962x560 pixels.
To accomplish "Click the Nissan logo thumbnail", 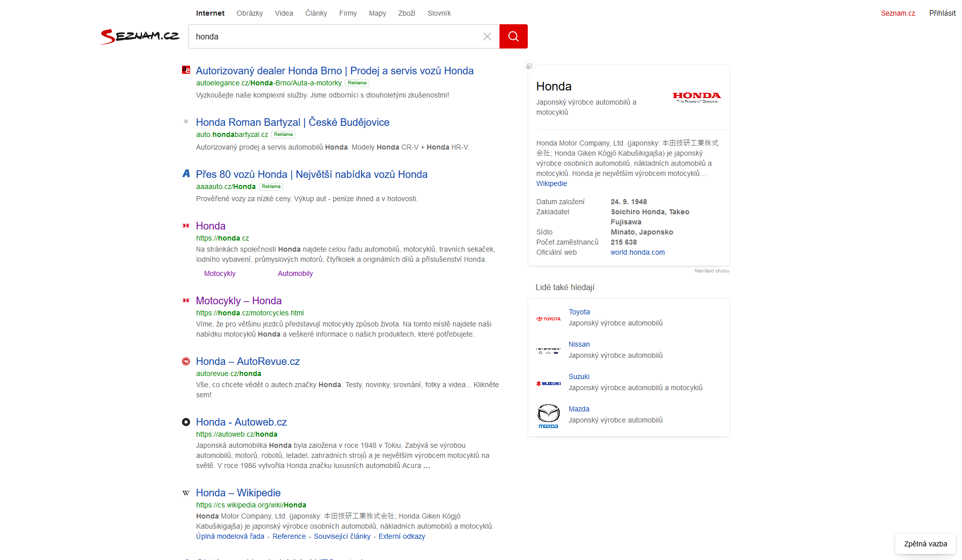I will click(x=548, y=350).
